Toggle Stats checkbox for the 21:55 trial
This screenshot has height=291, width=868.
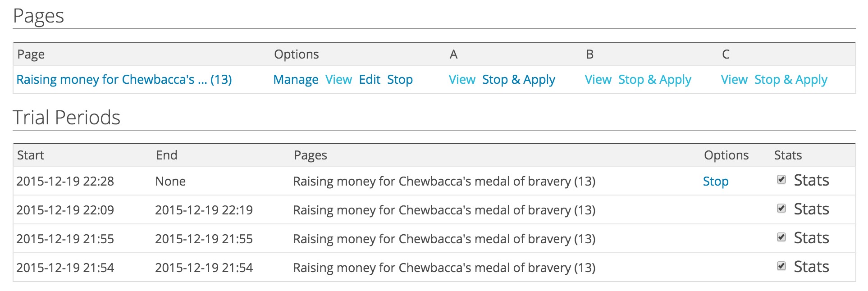pyautogui.click(x=781, y=237)
